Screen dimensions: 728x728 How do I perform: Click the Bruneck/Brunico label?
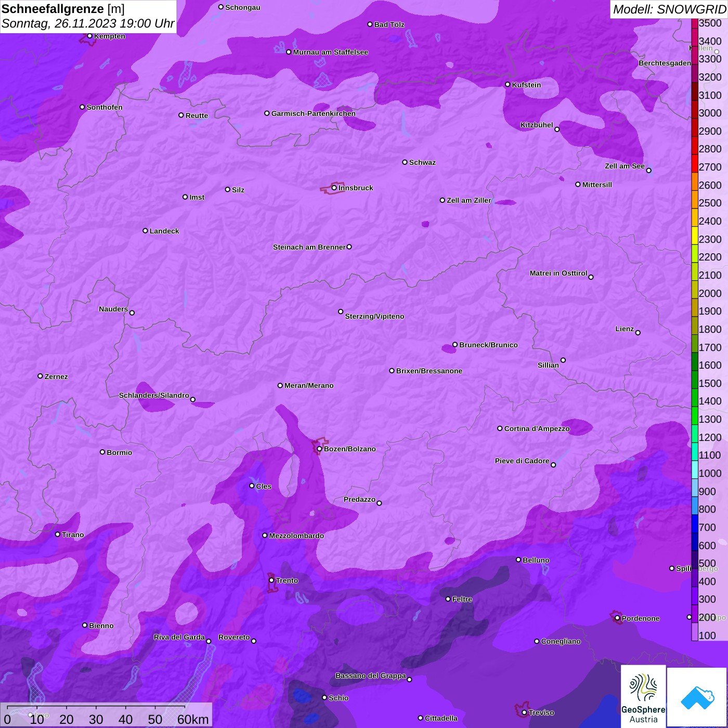(x=488, y=345)
